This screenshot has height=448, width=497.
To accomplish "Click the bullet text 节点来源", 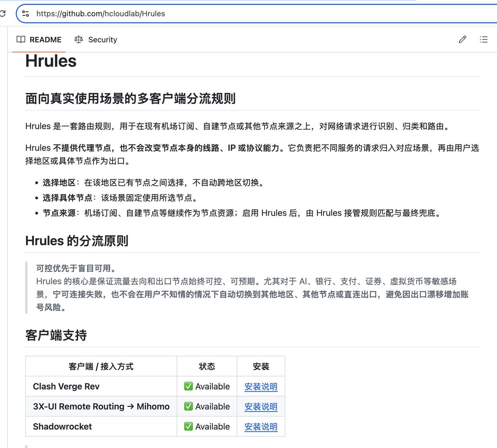I will pyautogui.click(x=59, y=213).
